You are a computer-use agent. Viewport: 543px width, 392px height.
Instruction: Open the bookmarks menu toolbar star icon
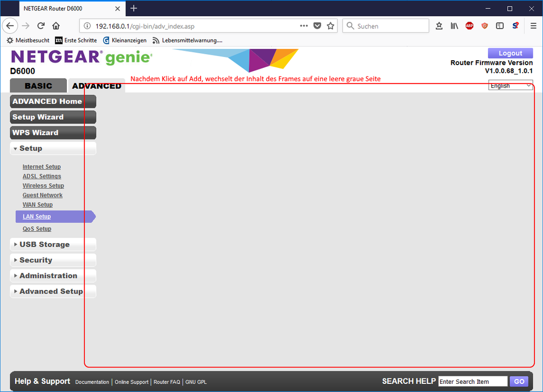click(x=439, y=26)
